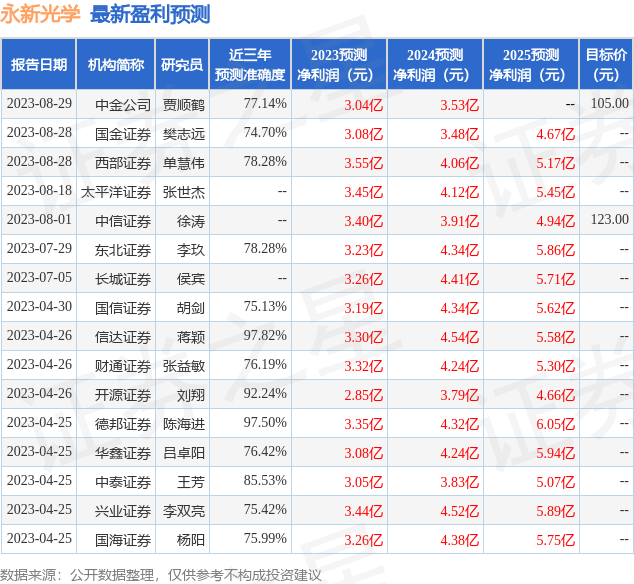Select analyst 张益敏
634x584 pixels.
click(x=184, y=366)
